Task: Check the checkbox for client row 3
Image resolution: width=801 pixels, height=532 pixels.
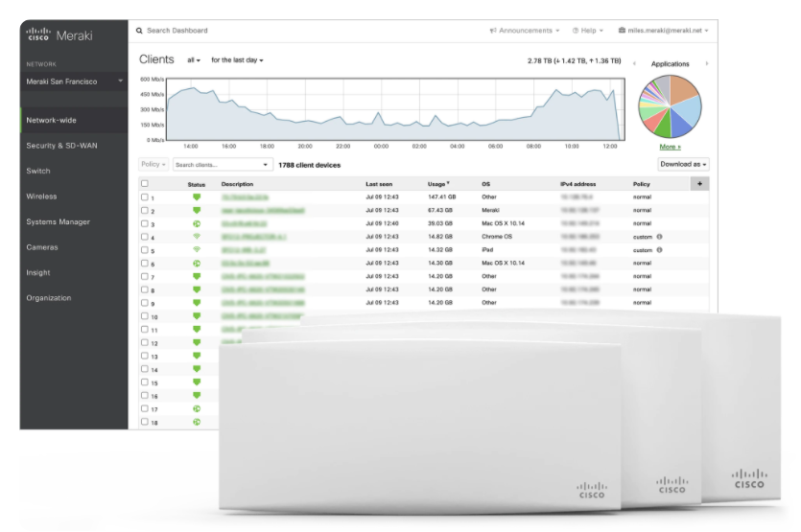Action: [x=145, y=223]
